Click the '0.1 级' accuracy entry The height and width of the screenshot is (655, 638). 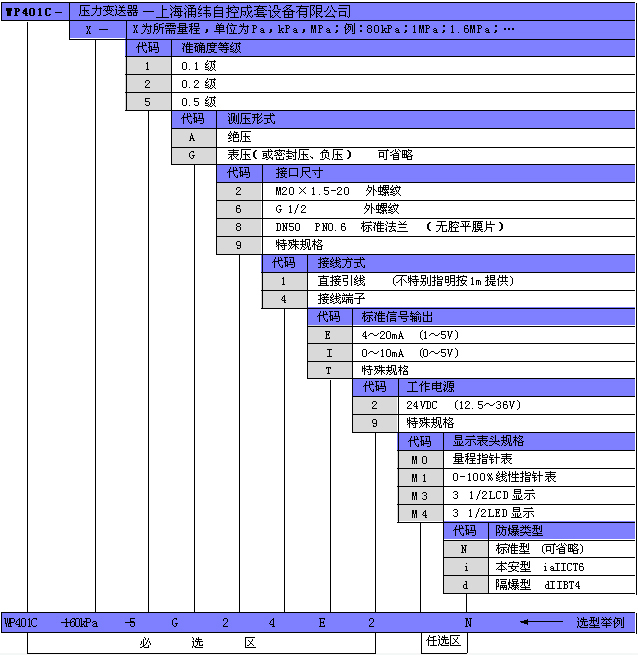tap(199, 66)
